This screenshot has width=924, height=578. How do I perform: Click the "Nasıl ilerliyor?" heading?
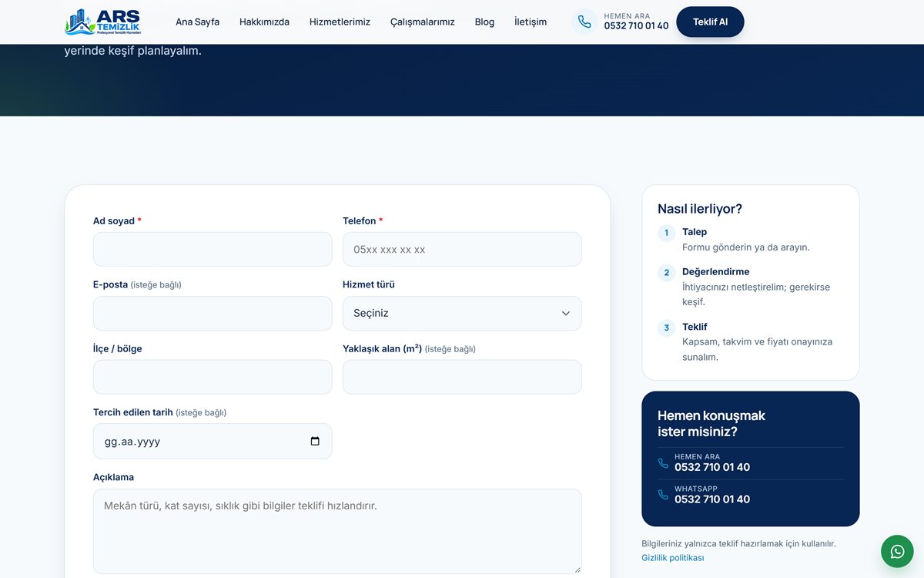700,209
